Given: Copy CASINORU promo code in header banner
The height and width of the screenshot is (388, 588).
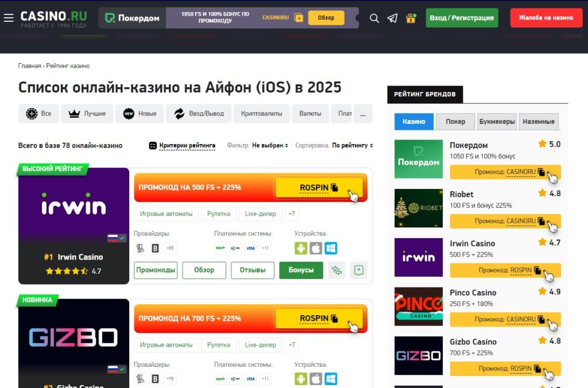Looking at the screenshot, I should point(299,18).
